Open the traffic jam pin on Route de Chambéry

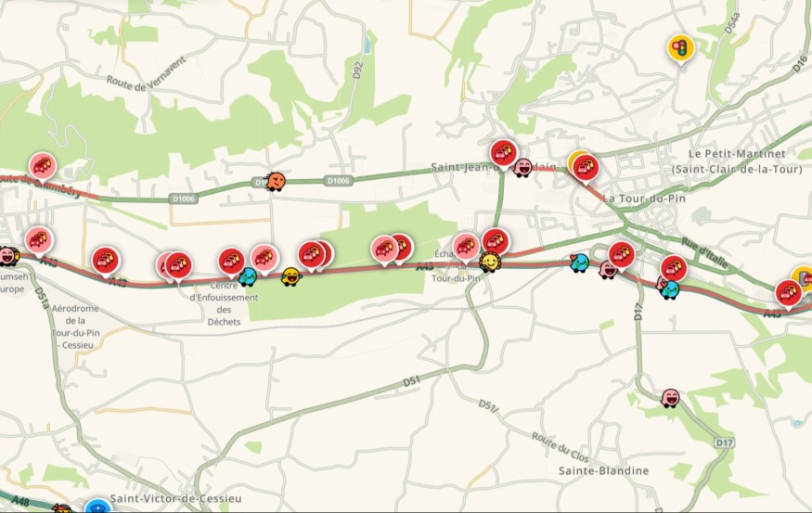point(43,167)
